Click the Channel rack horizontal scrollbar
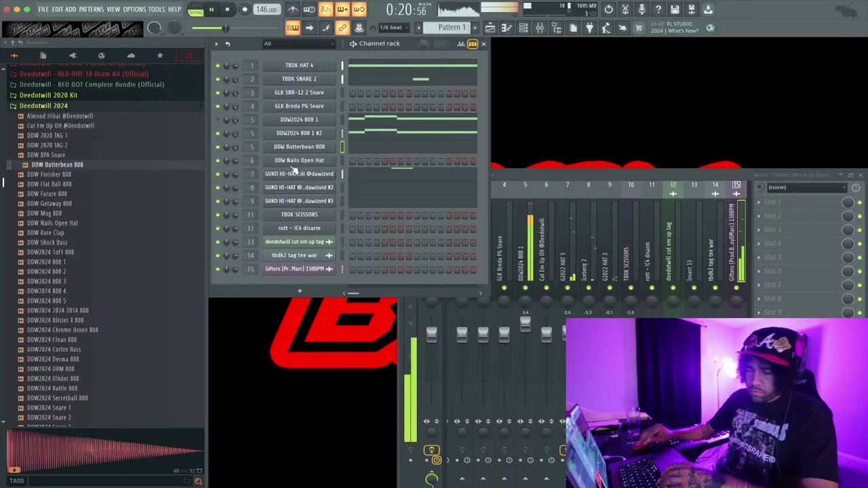This screenshot has height=488, width=868. [353, 293]
